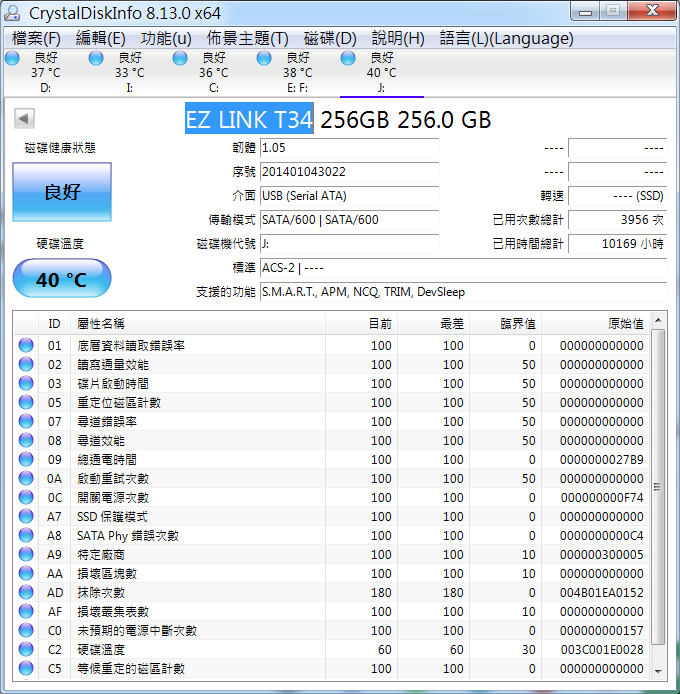Click the ID column header

point(54,324)
